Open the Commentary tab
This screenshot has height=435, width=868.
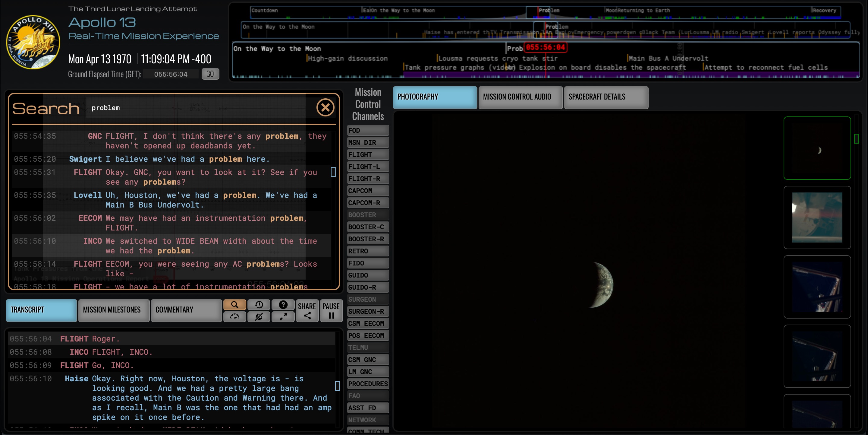coord(186,310)
